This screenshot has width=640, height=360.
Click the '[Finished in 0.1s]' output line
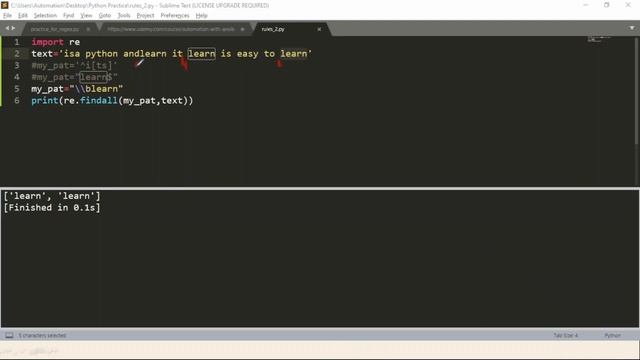tap(52, 208)
